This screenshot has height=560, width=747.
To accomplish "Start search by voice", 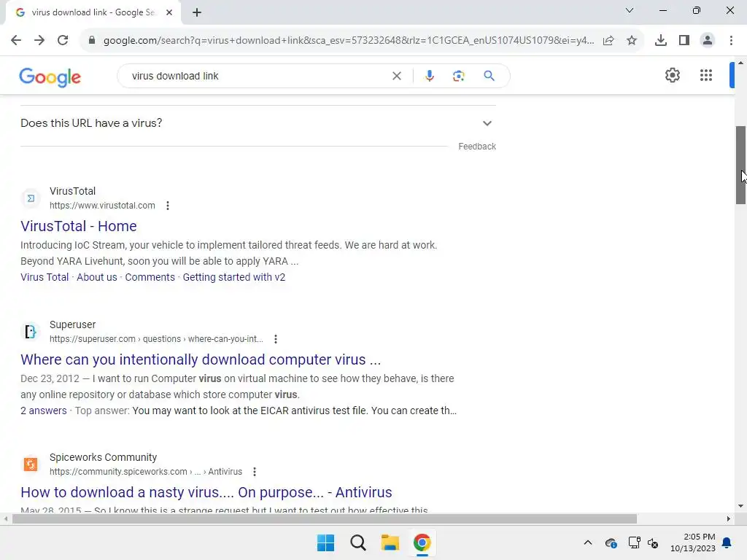I will coord(429,76).
